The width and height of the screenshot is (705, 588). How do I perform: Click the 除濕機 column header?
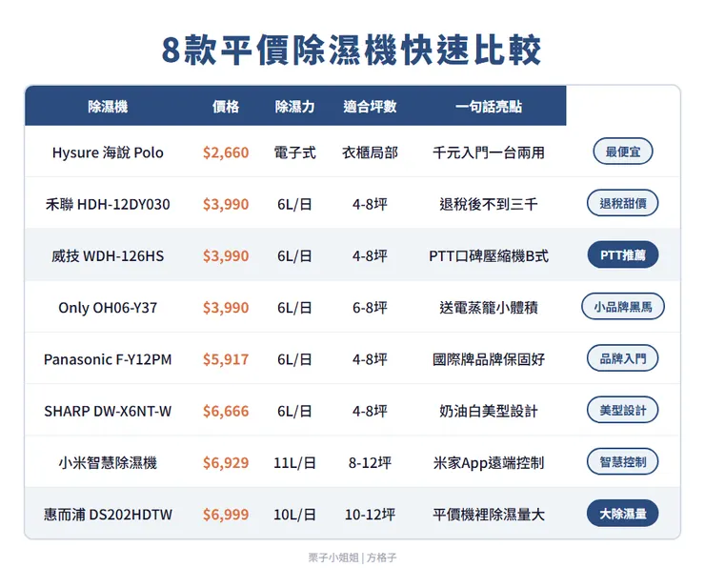108,107
